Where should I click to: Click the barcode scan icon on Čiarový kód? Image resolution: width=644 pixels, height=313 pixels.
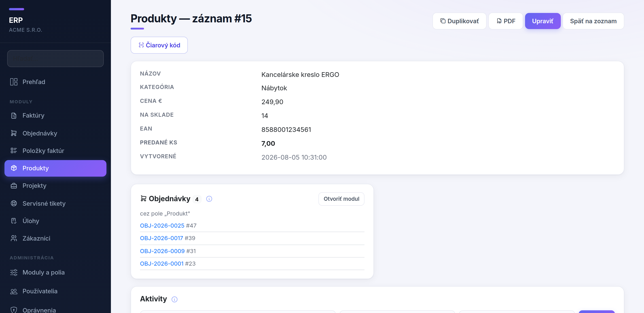141,45
